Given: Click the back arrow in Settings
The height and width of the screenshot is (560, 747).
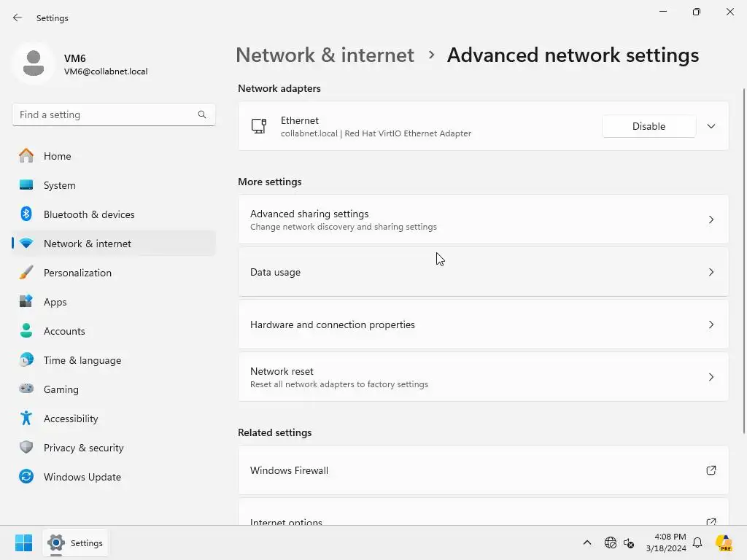Looking at the screenshot, I should (18, 18).
